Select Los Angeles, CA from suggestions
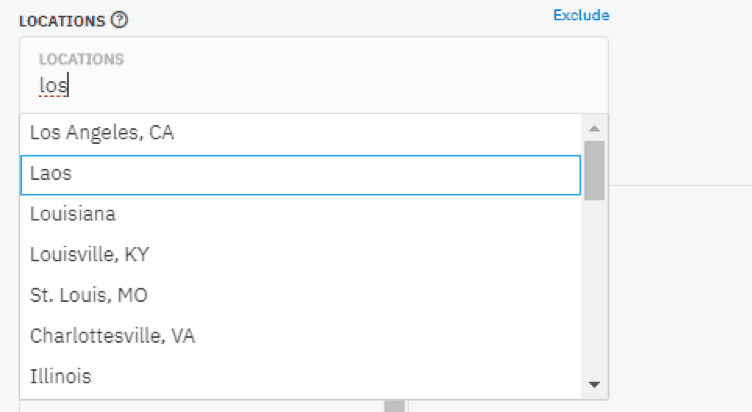This screenshot has height=412, width=752. point(300,133)
